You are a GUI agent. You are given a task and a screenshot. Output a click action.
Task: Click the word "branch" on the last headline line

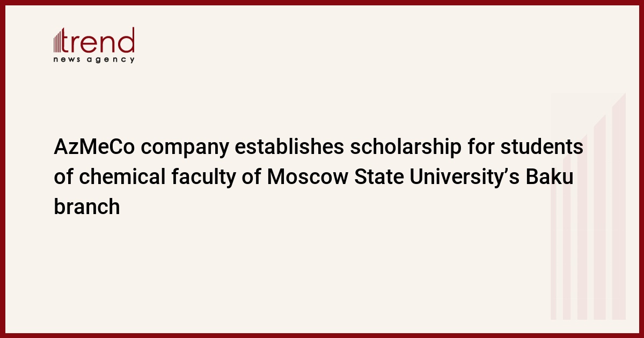87,206
